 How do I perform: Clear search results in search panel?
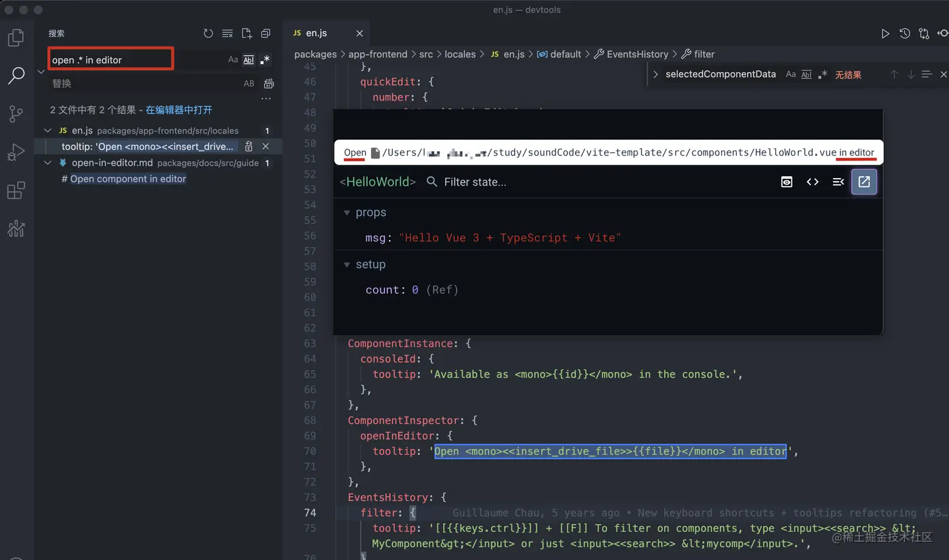(x=227, y=33)
